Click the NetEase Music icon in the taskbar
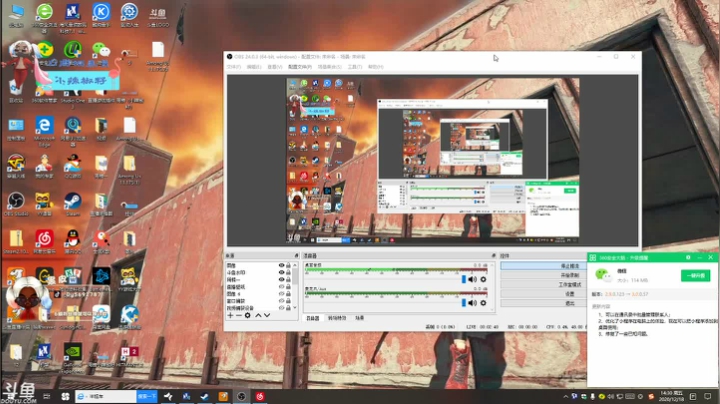This screenshot has height=404, width=720. (x=260, y=396)
